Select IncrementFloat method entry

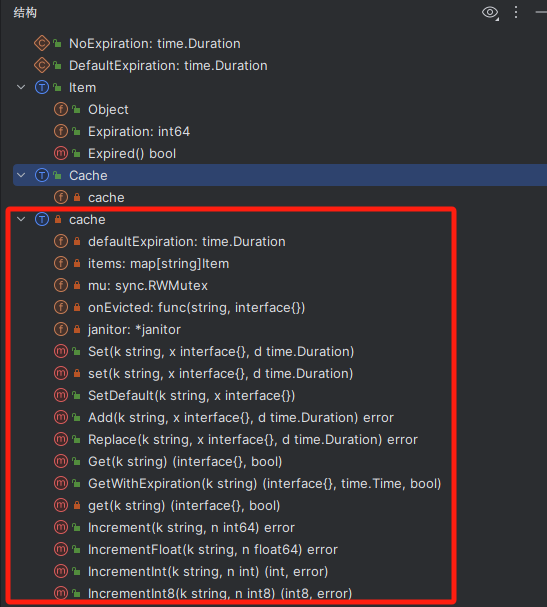[213, 550]
